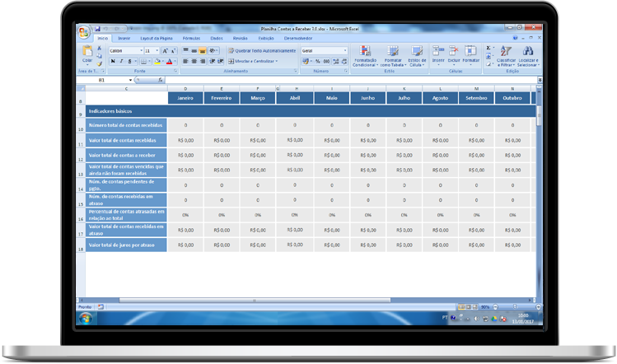Click Formatar como Tabela icon

pos(392,51)
